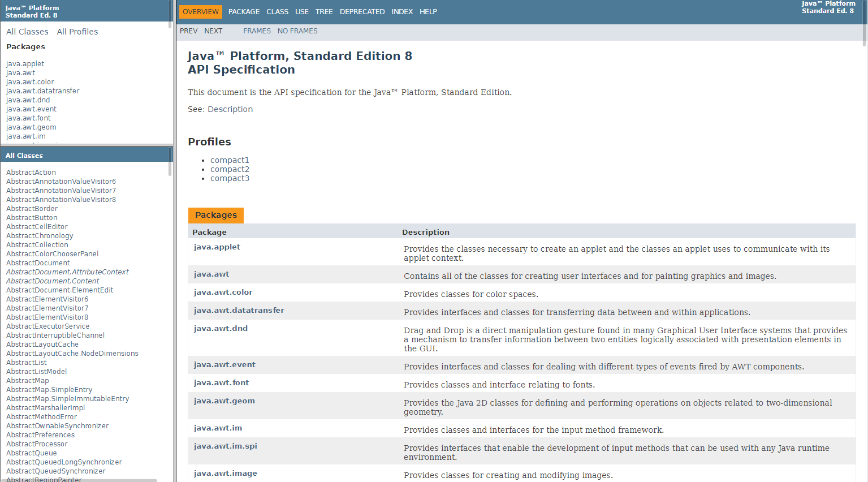Open java.awt.event in the Packages table
This screenshot has height=482, width=868.
coord(224,364)
